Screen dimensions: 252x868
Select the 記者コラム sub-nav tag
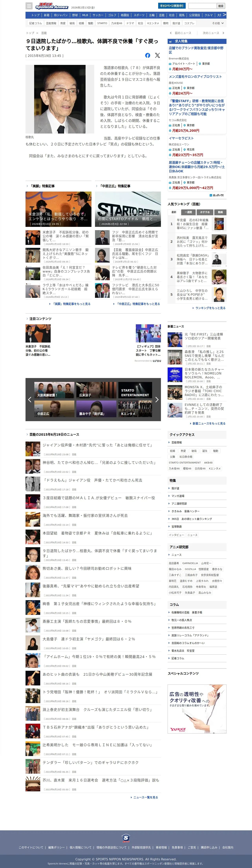click(x=35, y=23)
